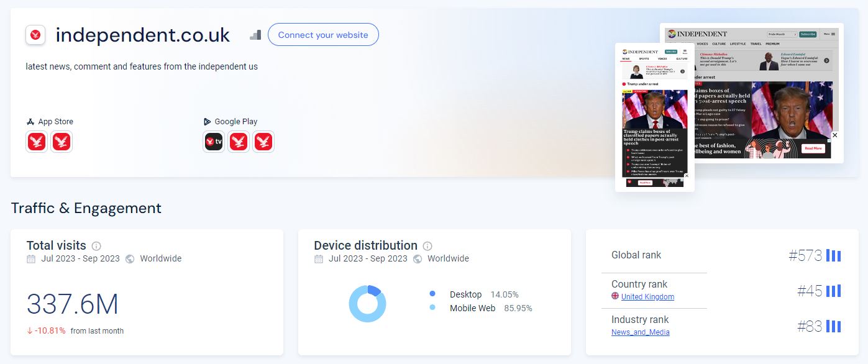Image resolution: width=868 pixels, height=364 pixels.
Task: Open the first App Store app icon
Action: click(37, 142)
